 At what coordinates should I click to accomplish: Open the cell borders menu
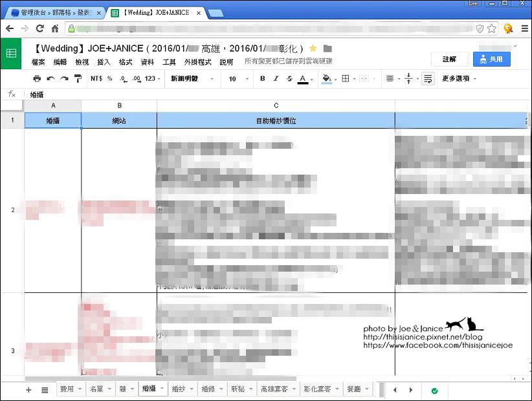[x=346, y=79]
